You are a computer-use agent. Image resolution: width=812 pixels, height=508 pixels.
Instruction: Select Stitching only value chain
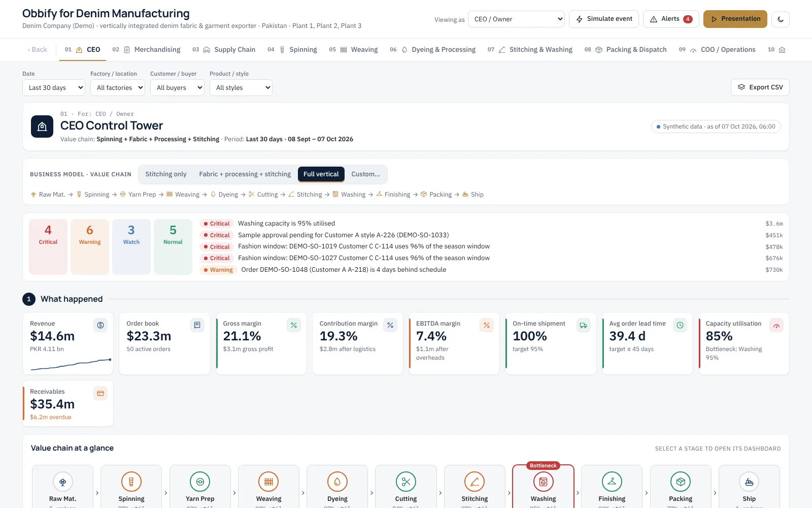click(x=166, y=174)
